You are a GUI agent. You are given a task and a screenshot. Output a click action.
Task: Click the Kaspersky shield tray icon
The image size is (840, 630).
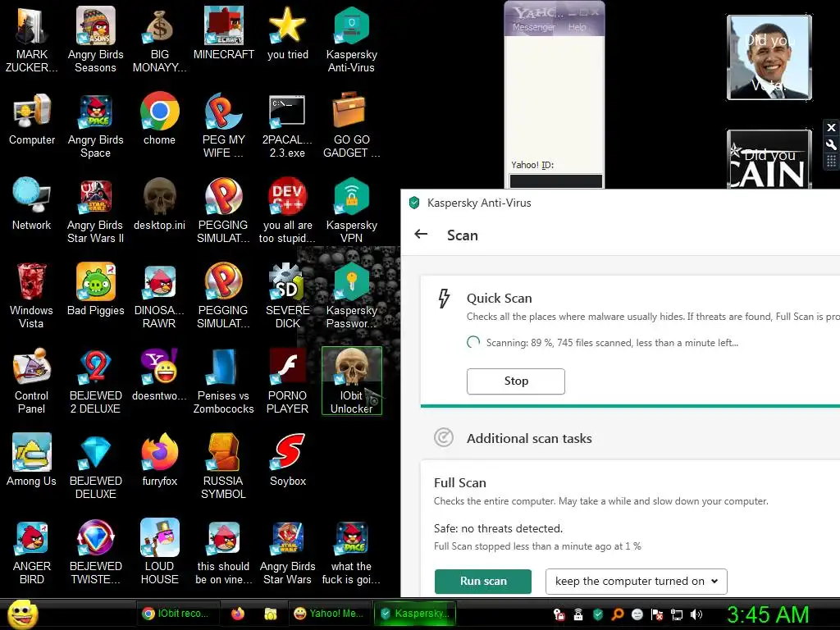point(598,614)
